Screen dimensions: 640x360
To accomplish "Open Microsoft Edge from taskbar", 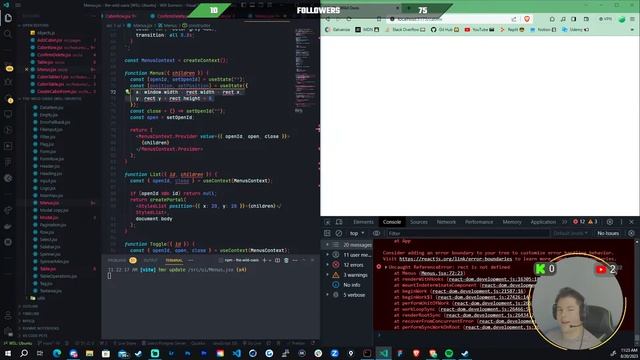I will coord(57,353).
